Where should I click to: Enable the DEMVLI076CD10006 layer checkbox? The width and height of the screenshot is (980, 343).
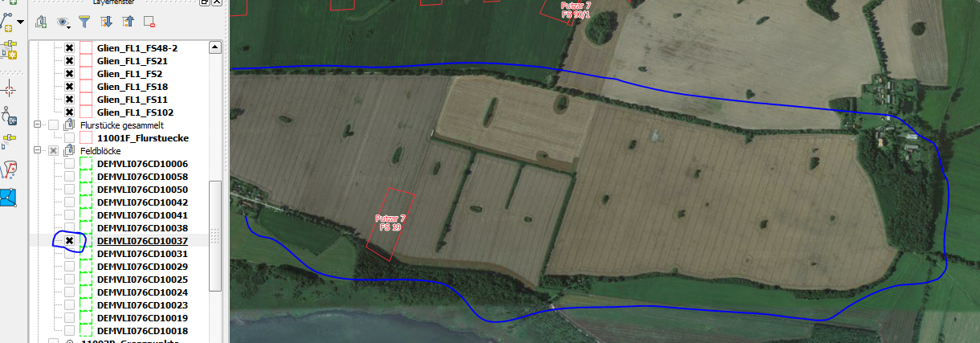tap(69, 164)
